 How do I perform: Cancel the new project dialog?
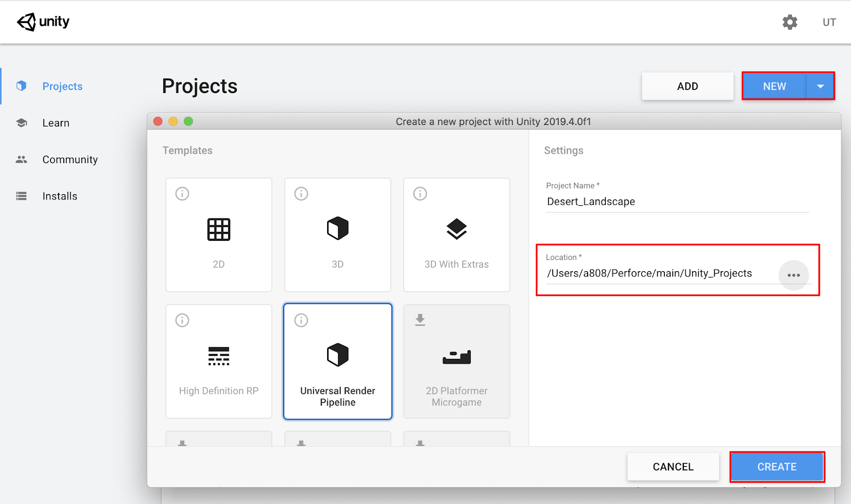(673, 467)
